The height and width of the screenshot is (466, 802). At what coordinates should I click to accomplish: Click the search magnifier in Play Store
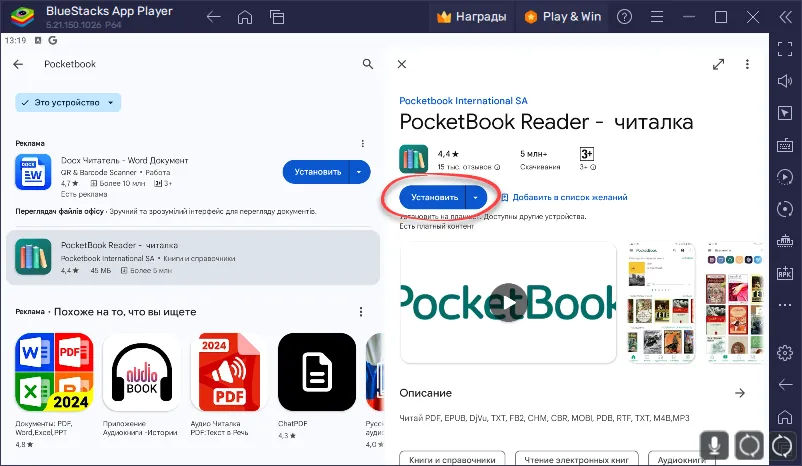click(x=368, y=64)
